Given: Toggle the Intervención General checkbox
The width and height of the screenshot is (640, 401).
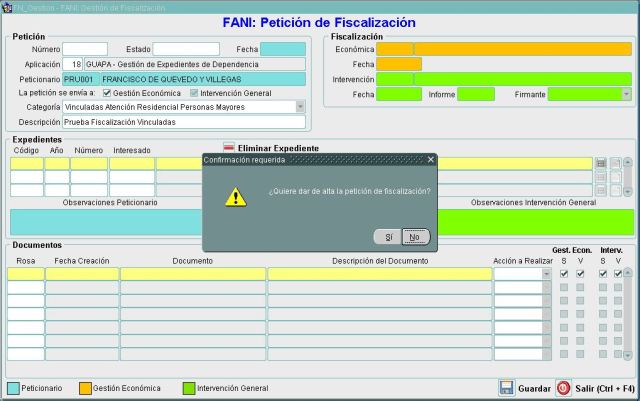Looking at the screenshot, I should pyautogui.click(x=194, y=93).
